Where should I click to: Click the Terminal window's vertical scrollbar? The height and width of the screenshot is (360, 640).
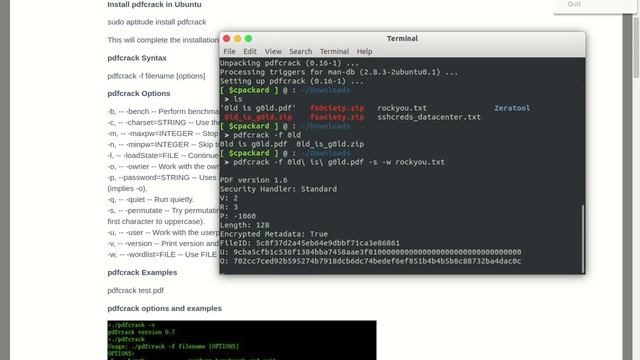583,239
